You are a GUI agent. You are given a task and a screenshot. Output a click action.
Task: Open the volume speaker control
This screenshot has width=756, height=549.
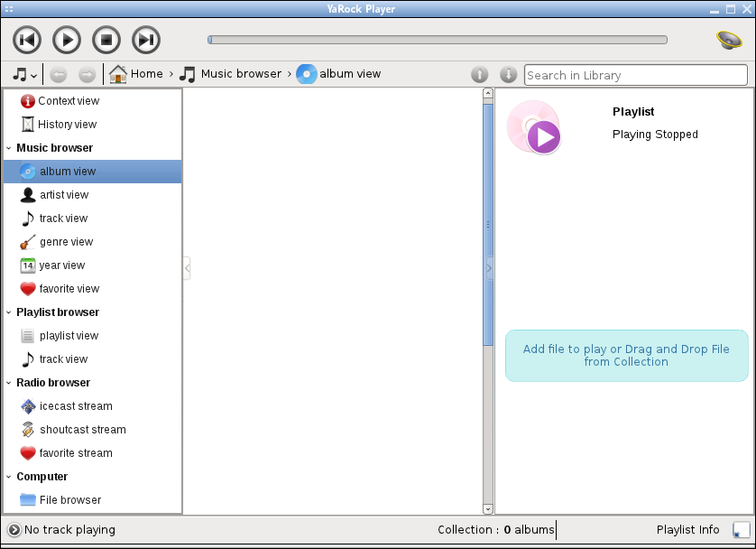(729, 40)
